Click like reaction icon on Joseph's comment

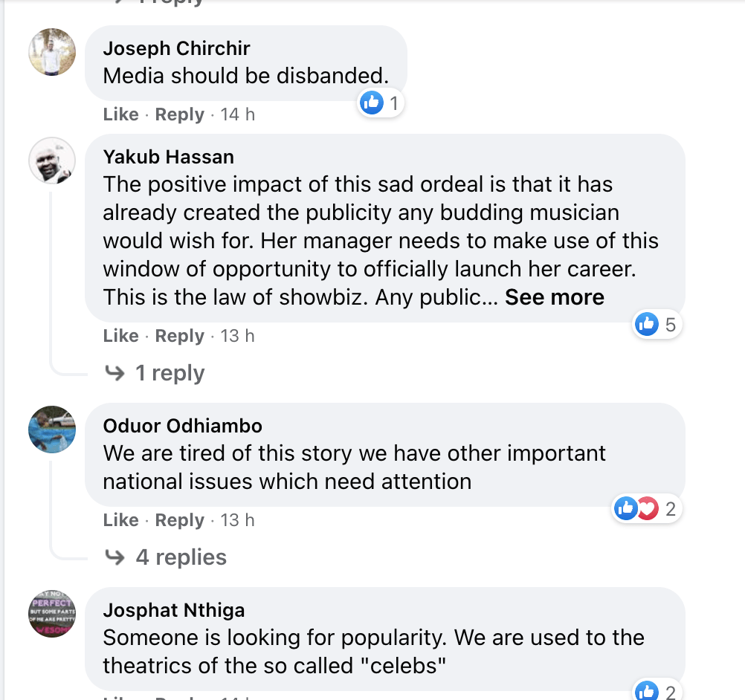pyautogui.click(x=371, y=103)
